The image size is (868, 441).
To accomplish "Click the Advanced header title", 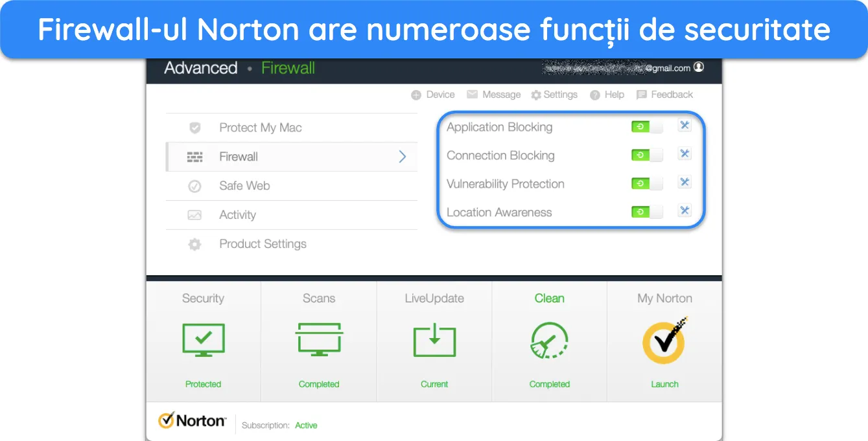I will tap(201, 68).
